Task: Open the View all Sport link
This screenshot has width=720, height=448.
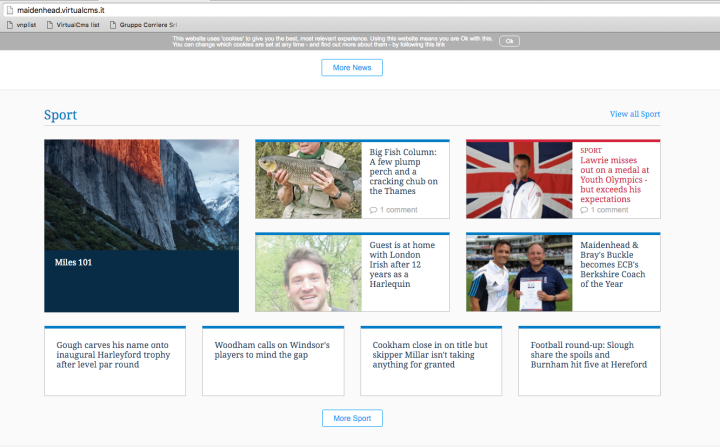Action: 634,115
